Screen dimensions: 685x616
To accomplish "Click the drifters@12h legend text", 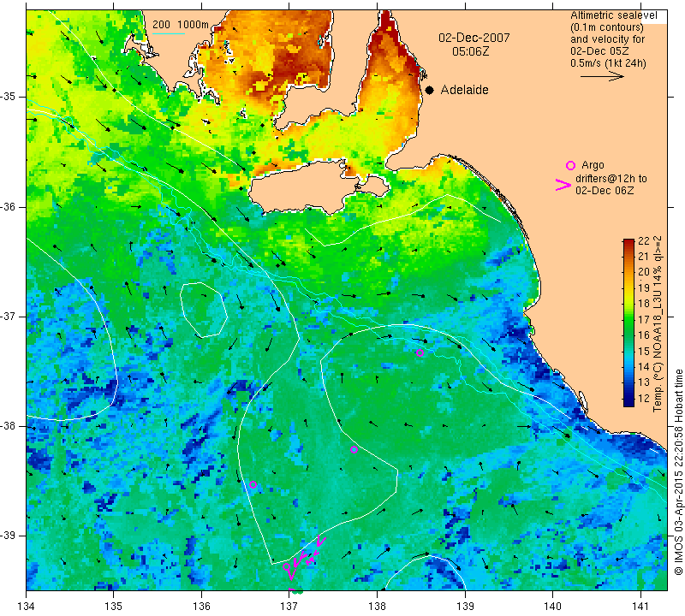I will [611, 179].
